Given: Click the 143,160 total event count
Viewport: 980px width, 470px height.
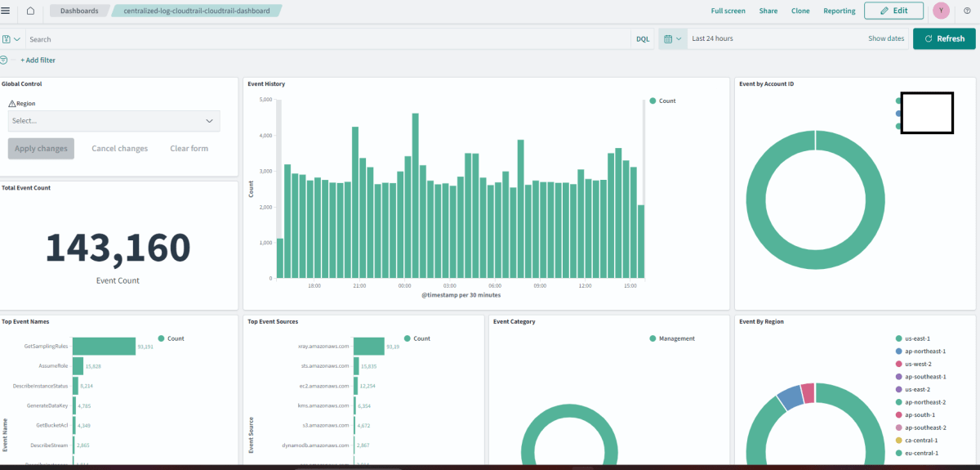Looking at the screenshot, I should coord(118,248).
